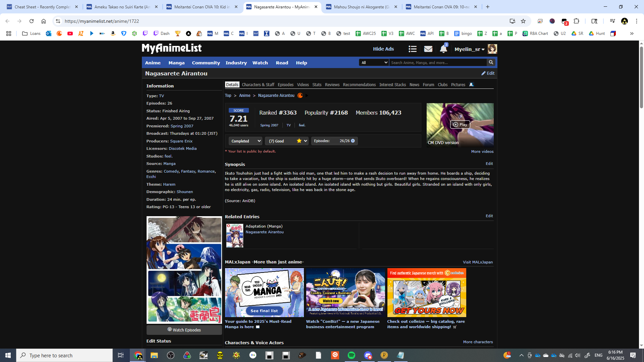This screenshot has height=362, width=644.
Task: Open Spotify from the taskbar
Action: (x=351, y=355)
